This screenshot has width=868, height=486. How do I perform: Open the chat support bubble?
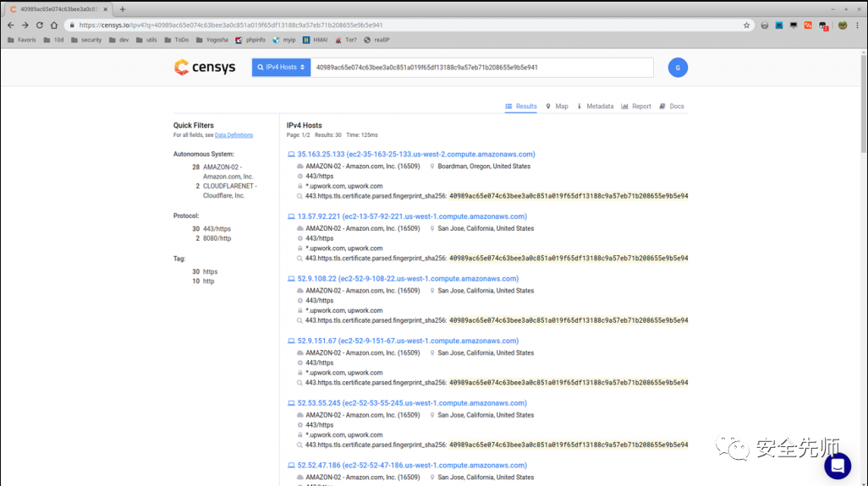click(837, 466)
